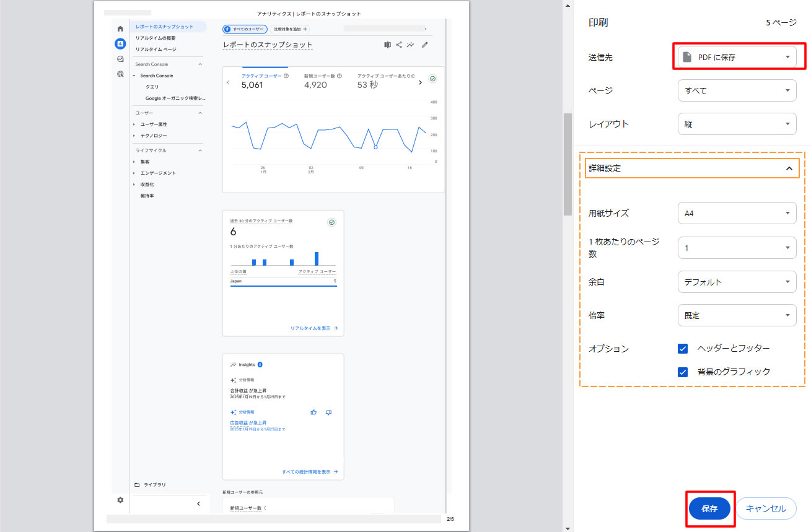Click the share icon beside report title
This screenshot has height=532, width=811.
399,45
